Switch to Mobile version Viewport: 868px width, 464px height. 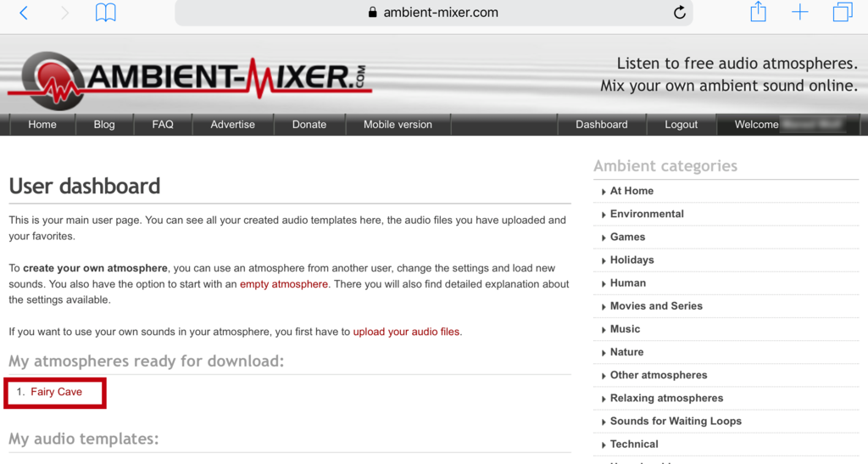pyautogui.click(x=398, y=125)
